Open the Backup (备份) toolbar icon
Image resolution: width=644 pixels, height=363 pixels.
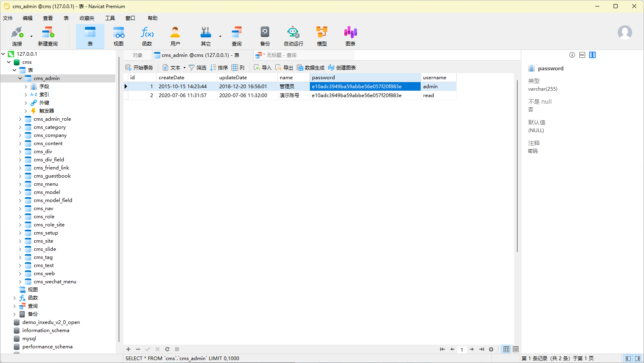[265, 36]
